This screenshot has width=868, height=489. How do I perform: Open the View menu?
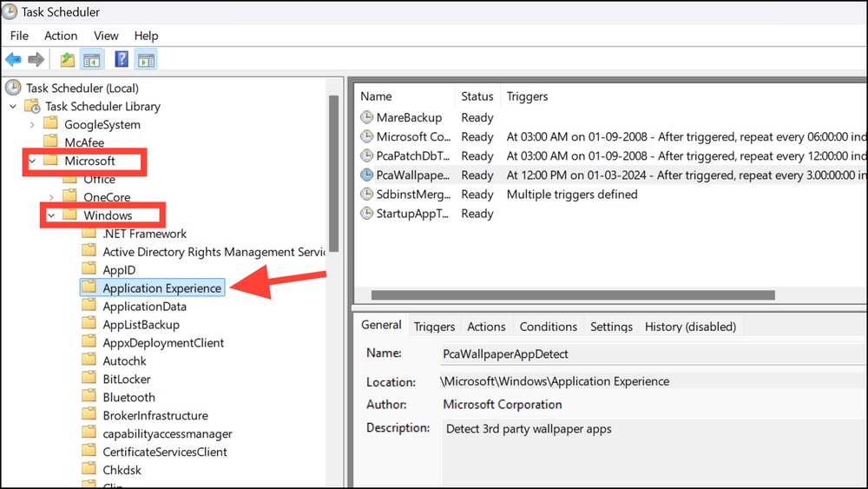click(x=106, y=36)
